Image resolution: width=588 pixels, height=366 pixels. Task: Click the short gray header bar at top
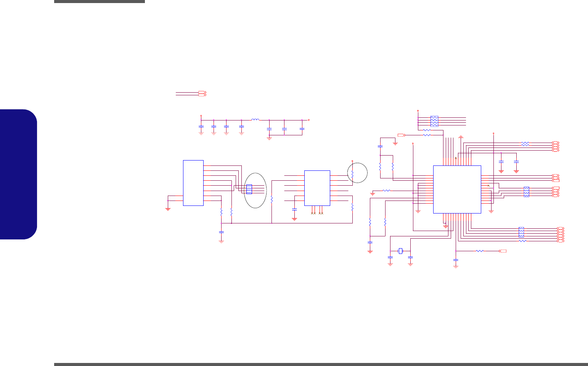tap(100, 2)
